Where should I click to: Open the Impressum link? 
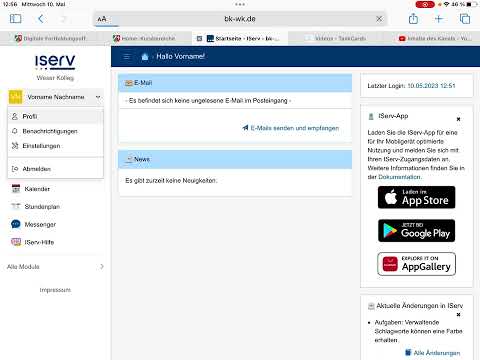pos(55,290)
